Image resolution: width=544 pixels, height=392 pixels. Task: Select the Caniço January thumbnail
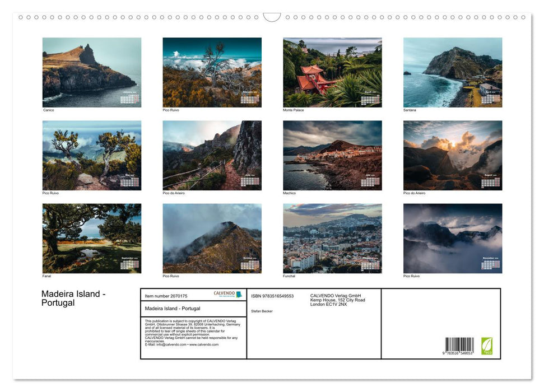tap(92, 72)
